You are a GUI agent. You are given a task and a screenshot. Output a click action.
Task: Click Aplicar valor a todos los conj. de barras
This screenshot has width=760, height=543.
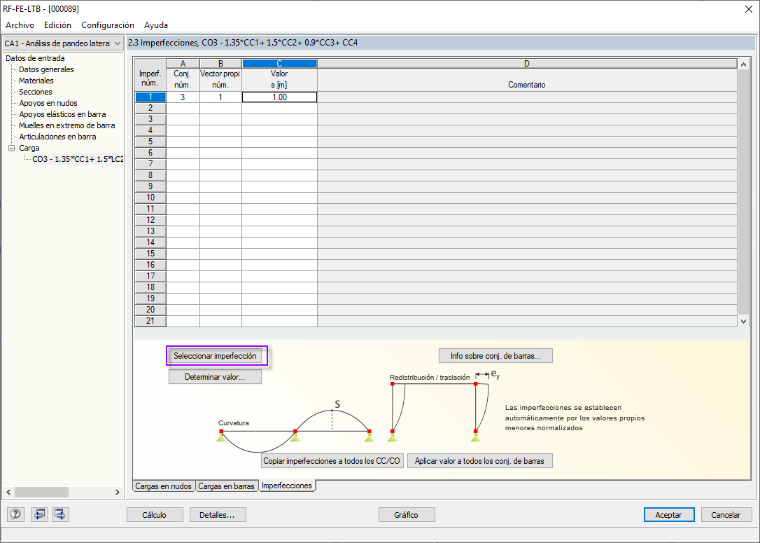pyautogui.click(x=480, y=461)
